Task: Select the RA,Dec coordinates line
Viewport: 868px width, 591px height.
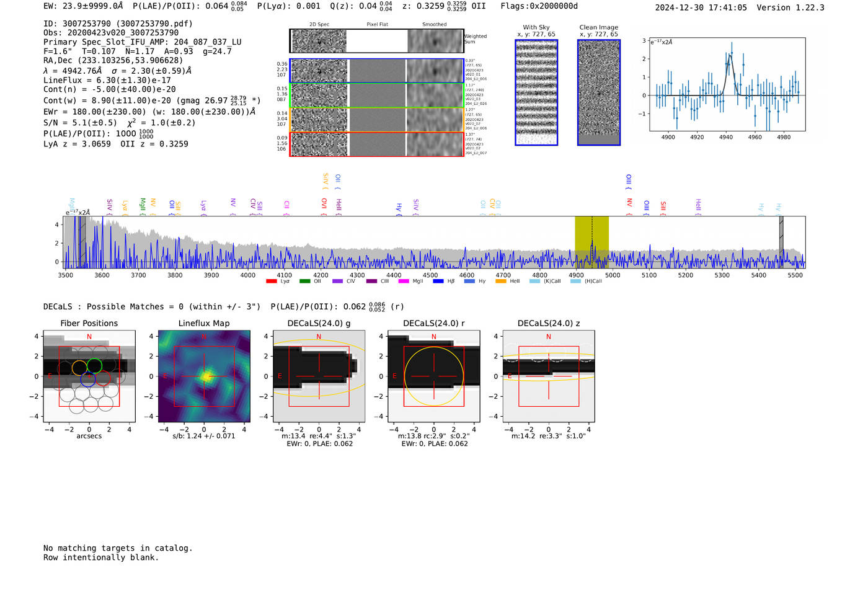Action: 113,60
